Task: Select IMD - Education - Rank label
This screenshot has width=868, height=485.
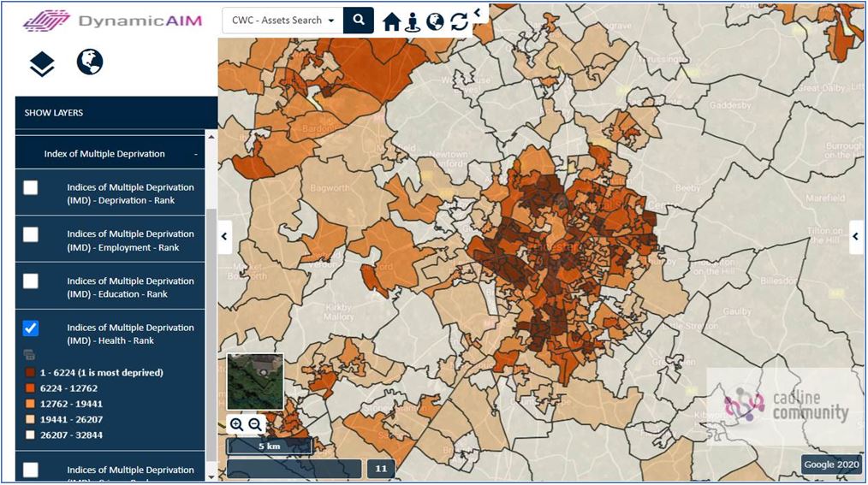Action: tap(131, 287)
